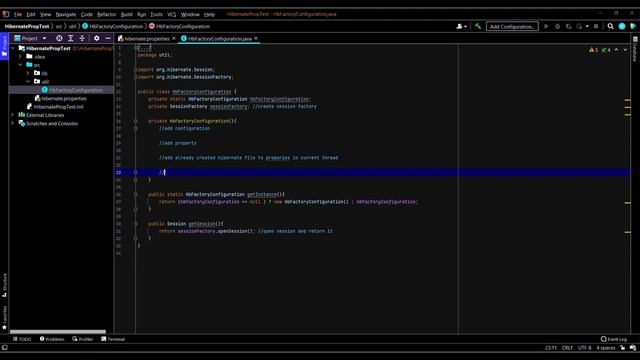Open the VCS menu

point(171,14)
